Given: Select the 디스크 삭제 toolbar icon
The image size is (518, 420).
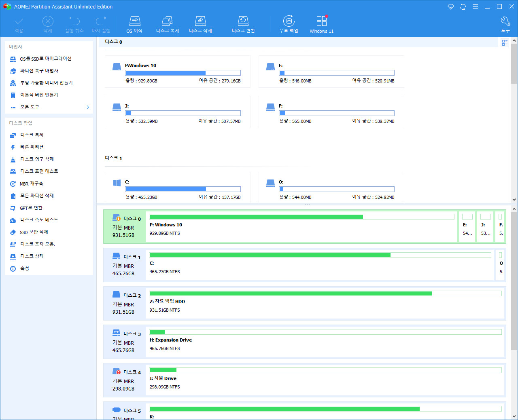Looking at the screenshot, I should (x=200, y=24).
